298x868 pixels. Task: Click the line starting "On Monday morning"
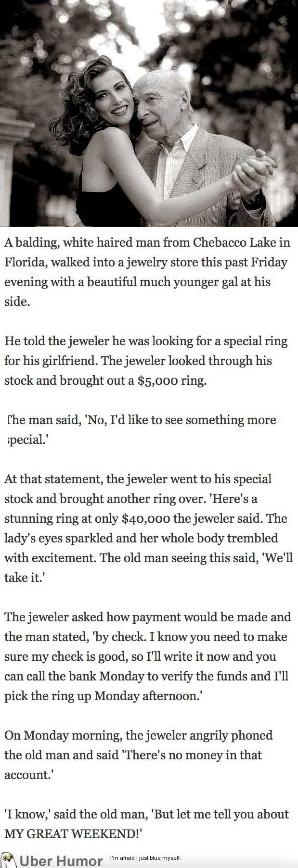[x=139, y=735]
